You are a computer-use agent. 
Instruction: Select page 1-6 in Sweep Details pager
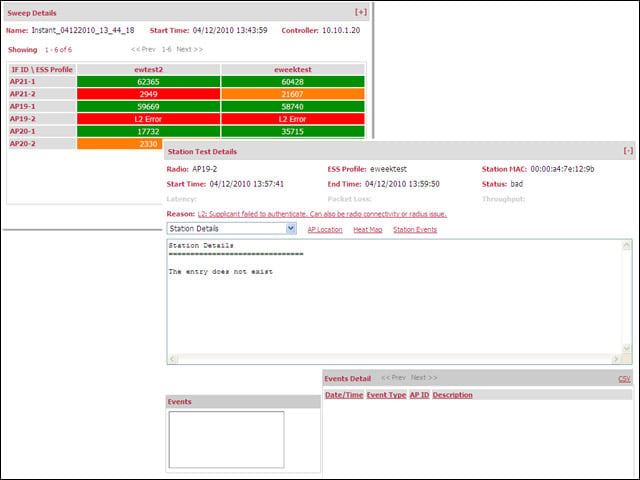coord(167,49)
